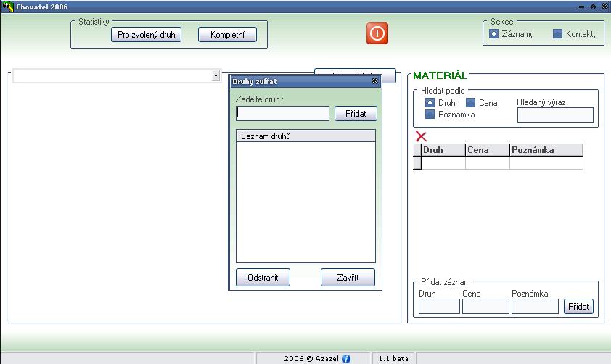Click the Seznam druhů list header
The width and height of the screenshot is (611, 364).
point(306,136)
